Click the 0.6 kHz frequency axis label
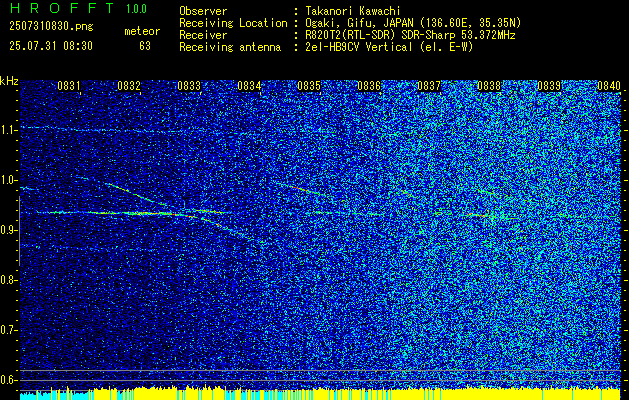 coord(7,380)
